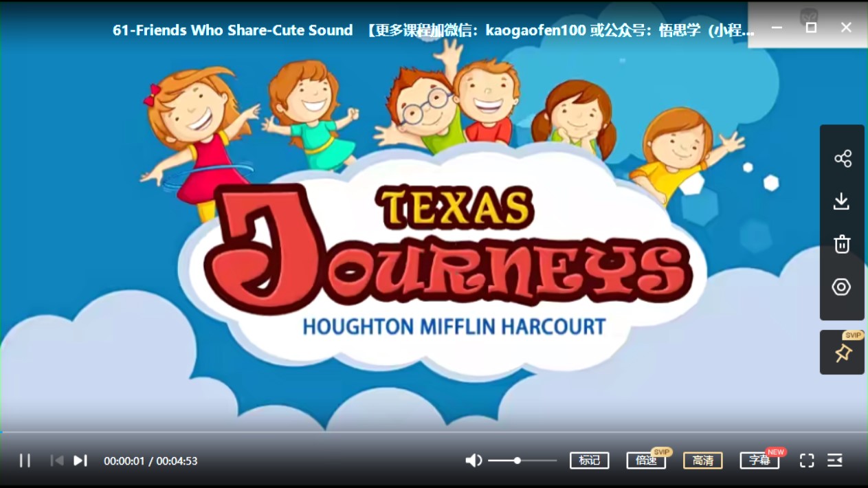Open the 高清 video quality menu
868x488 pixels.
(702, 461)
